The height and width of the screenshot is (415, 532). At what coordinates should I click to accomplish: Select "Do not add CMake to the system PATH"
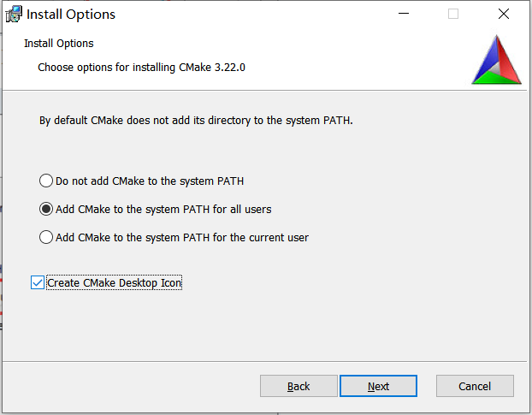coord(46,181)
